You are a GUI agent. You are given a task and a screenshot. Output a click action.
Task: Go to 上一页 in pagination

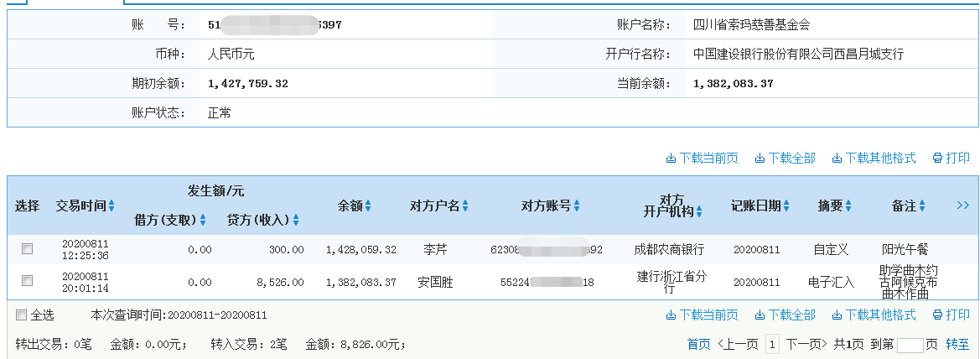pyautogui.click(x=739, y=344)
